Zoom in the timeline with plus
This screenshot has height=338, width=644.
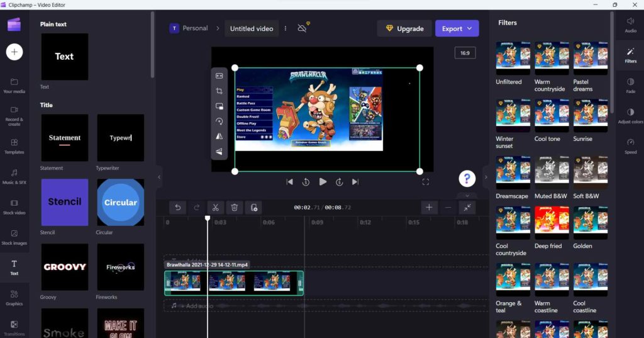click(x=429, y=208)
